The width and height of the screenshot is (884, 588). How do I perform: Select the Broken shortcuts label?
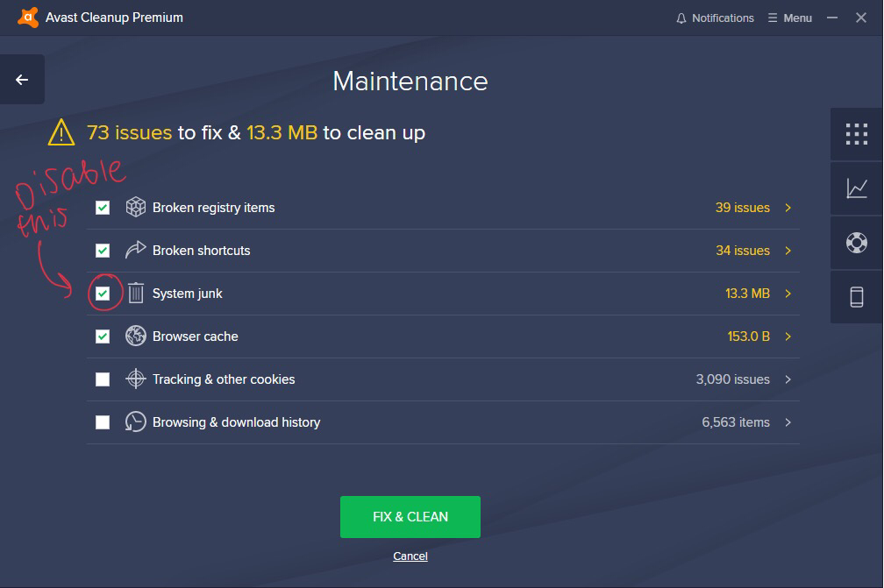click(202, 250)
